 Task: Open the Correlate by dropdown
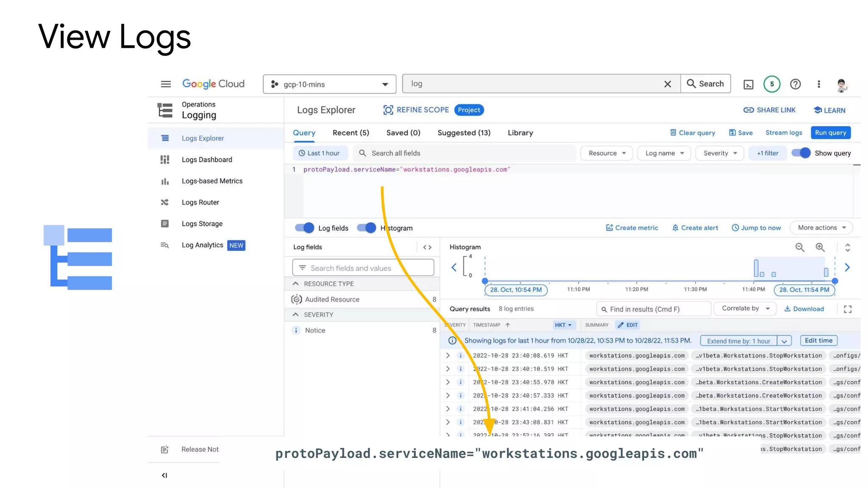click(745, 309)
